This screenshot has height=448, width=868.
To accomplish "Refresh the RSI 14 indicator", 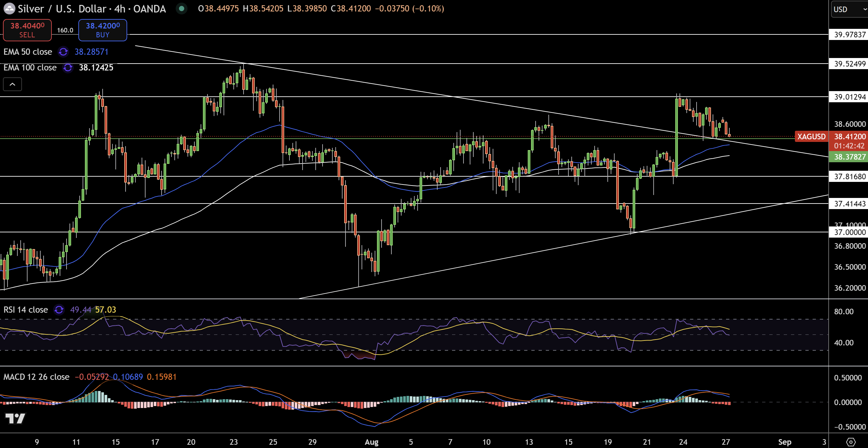I will point(59,310).
